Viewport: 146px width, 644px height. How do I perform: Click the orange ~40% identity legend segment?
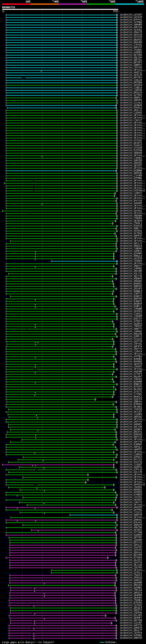point(45,4)
